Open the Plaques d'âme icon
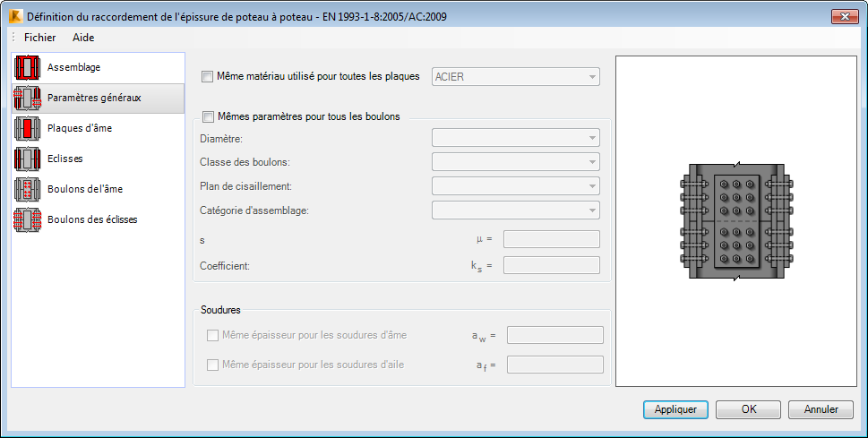 (x=28, y=129)
